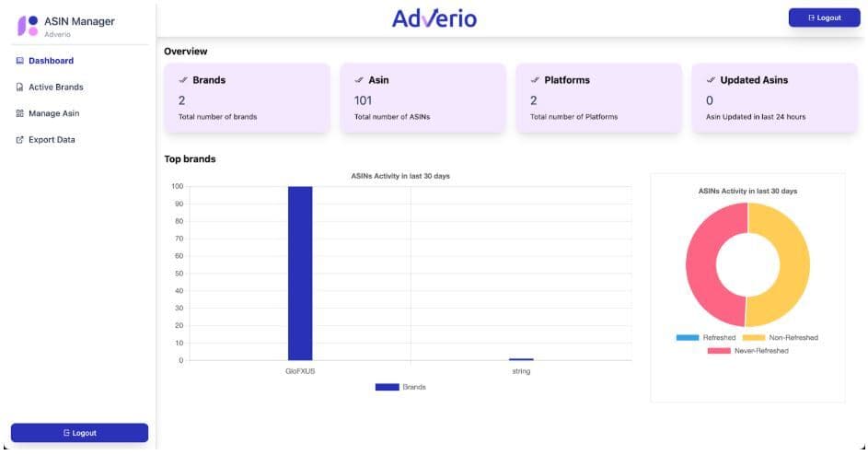This screenshot has width=868, height=455.
Task: Open the Active Brands menu item
Action: (x=55, y=87)
